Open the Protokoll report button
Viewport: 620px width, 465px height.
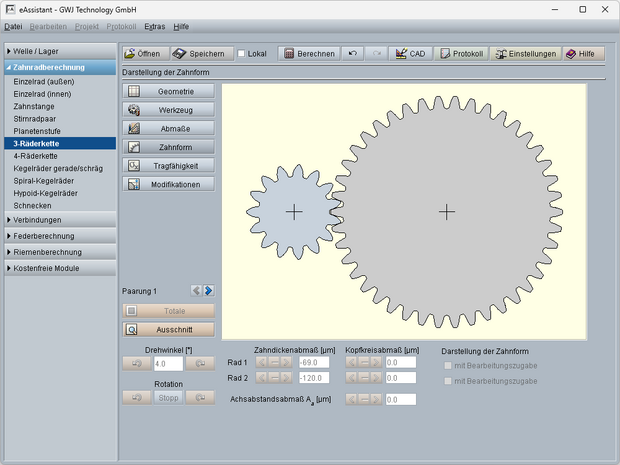point(462,54)
